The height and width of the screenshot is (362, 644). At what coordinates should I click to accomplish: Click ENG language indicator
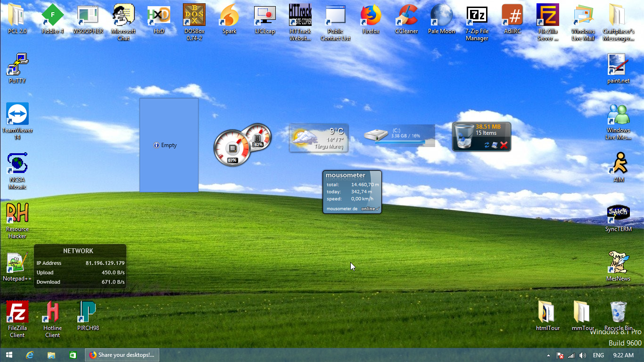(598, 355)
